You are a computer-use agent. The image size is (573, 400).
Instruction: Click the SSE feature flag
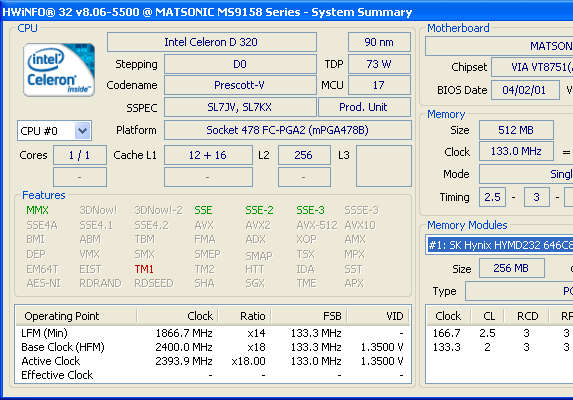point(203,210)
